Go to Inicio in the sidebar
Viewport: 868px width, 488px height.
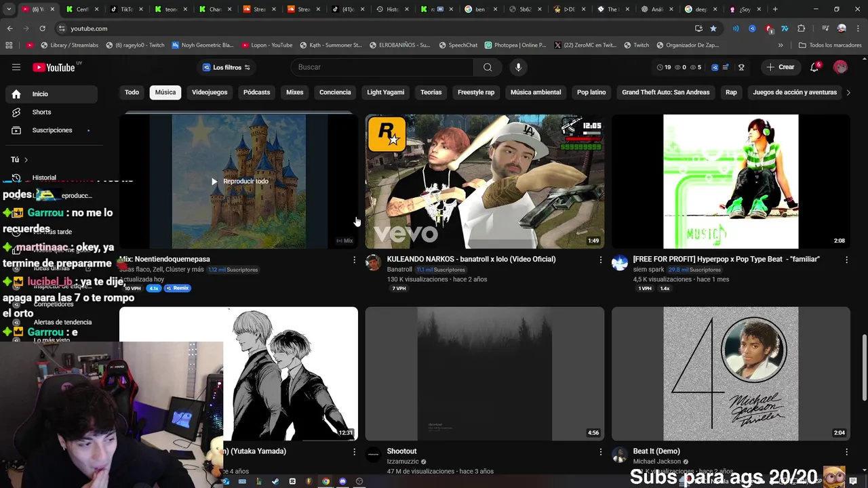pos(52,94)
